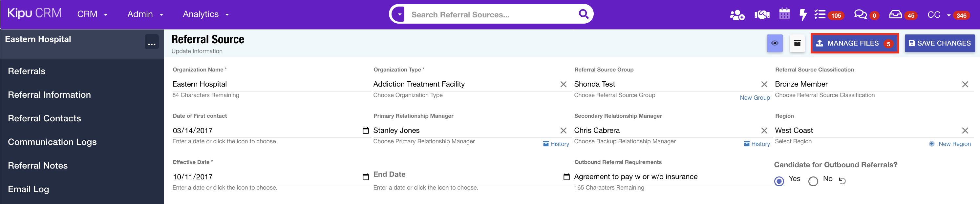This screenshot has height=204, width=980.
Task: Open the search type dropdown arrow
Action: pyautogui.click(x=399, y=14)
